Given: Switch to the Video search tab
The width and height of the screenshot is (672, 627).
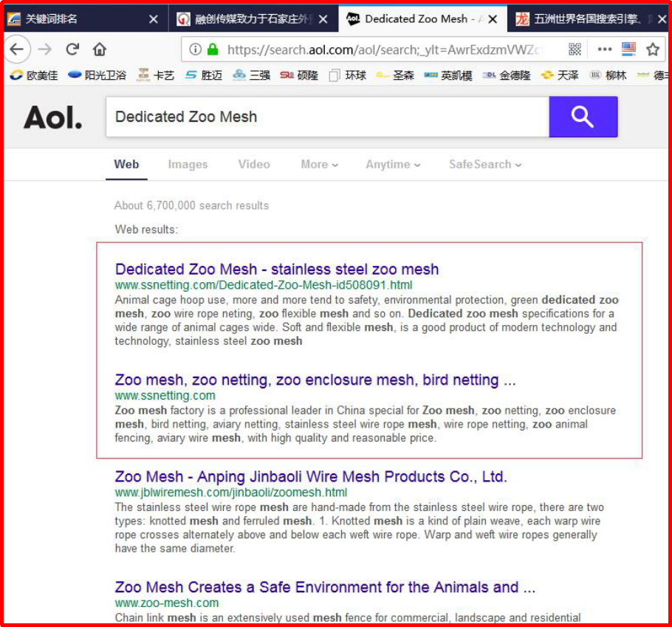Looking at the screenshot, I should pos(254,165).
